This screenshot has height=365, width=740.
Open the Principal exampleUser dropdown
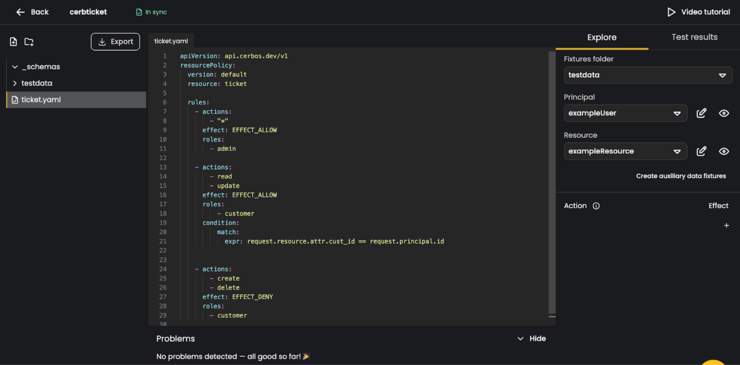click(x=625, y=113)
